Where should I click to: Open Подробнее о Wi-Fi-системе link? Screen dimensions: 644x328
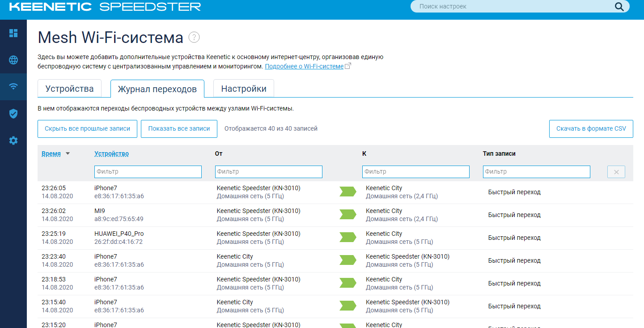pos(304,66)
